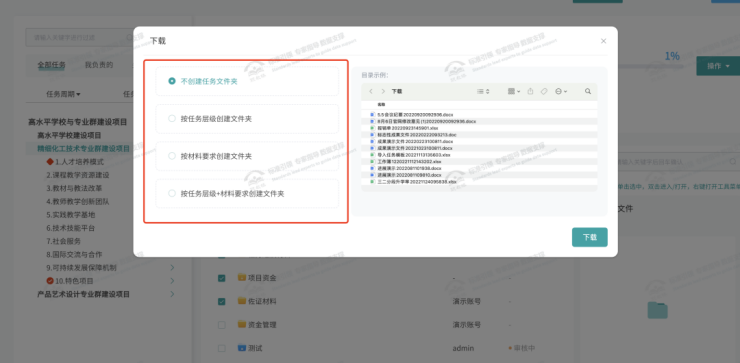Screen dimensions: 740x363
Task: Open 7.社会服务 task
Action: pyautogui.click(x=64, y=241)
